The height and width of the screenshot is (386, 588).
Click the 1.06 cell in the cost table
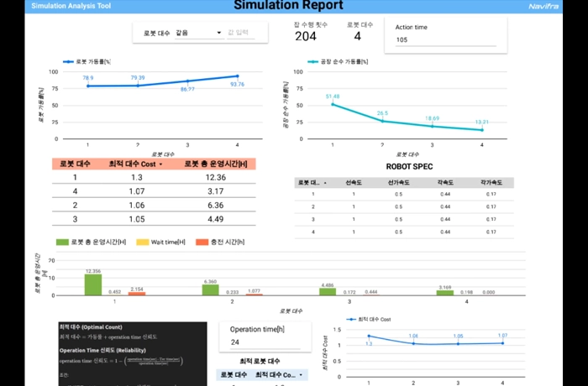(137, 206)
